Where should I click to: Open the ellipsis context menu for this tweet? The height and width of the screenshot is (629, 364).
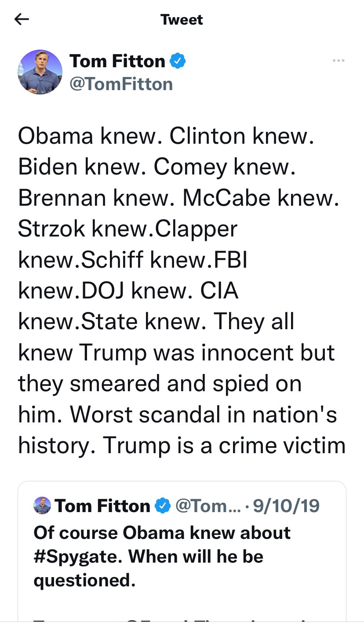(339, 61)
